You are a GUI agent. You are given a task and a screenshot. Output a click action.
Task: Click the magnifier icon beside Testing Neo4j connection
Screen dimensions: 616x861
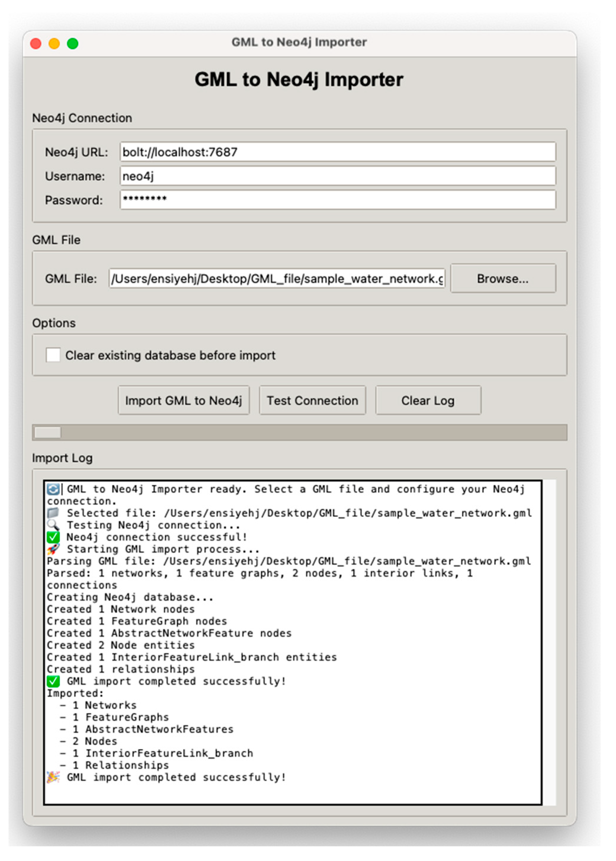pyautogui.click(x=53, y=525)
